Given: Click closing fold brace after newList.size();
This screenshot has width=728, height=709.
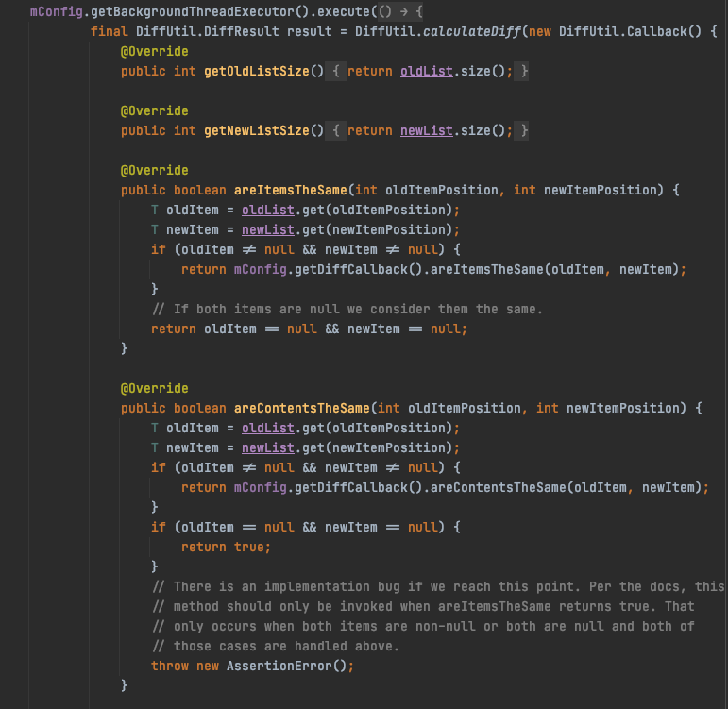Looking at the screenshot, I should [522, 130].
